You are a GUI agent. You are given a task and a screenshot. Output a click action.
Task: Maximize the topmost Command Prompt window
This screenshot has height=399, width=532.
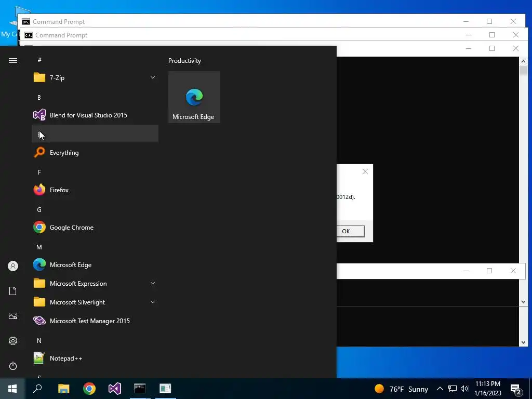tap(489, 21)
